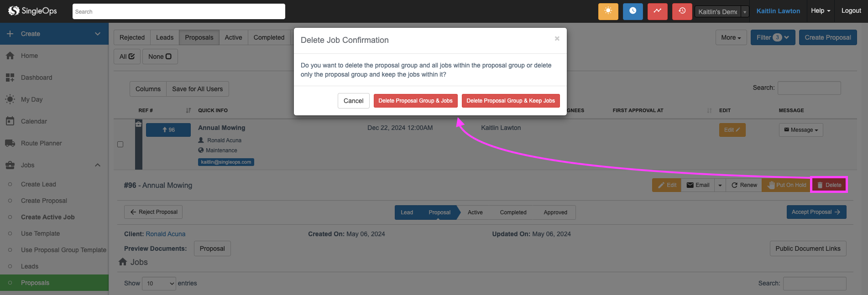Click the top Search input field
The height and width of the screenshot is (295, 868).
[x=178, y=11]
